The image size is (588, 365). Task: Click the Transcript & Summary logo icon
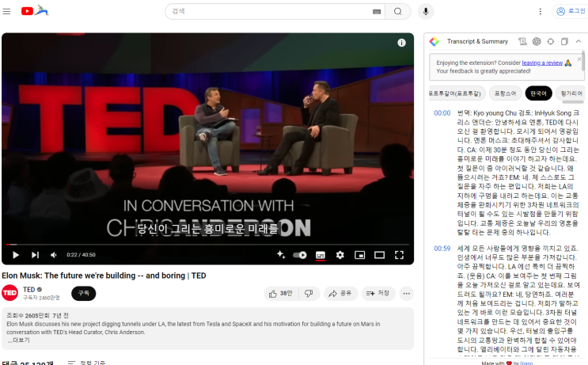coord(434,41)
